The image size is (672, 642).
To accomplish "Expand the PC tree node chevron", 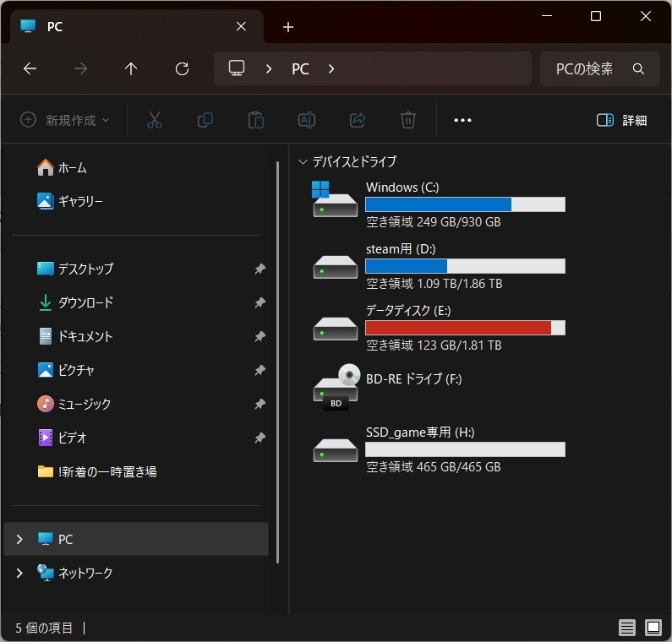I will pos(19,539).
